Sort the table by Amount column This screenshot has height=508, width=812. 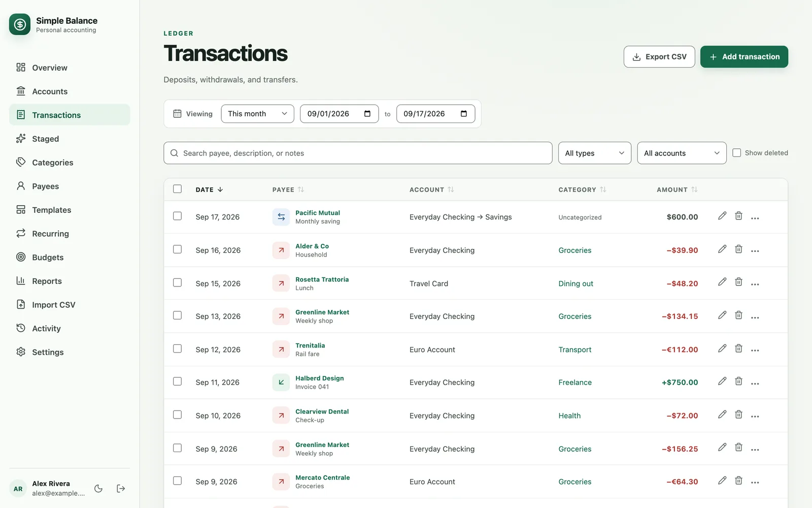tap(677, 189)
